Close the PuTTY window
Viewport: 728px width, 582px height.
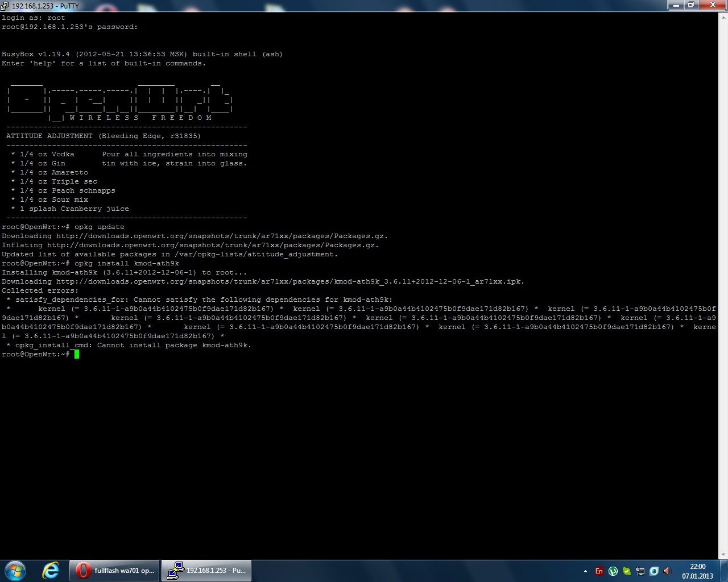[712, 5]
